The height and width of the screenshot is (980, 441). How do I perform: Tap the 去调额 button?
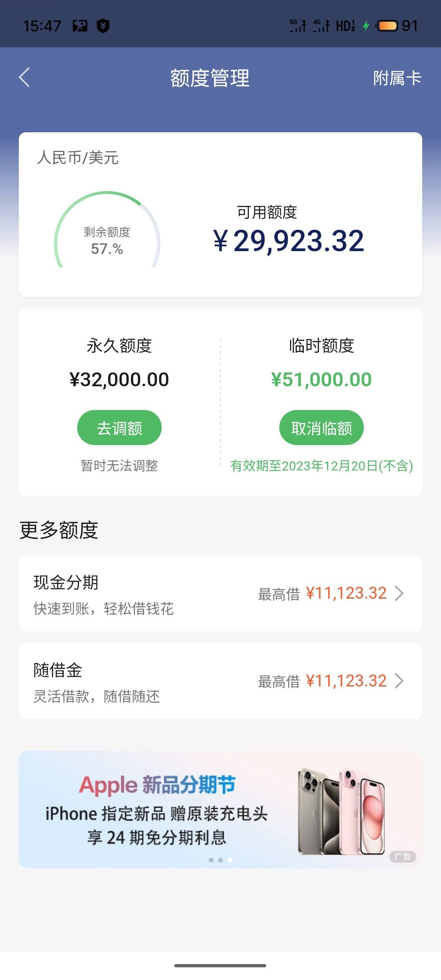point(119,428)
